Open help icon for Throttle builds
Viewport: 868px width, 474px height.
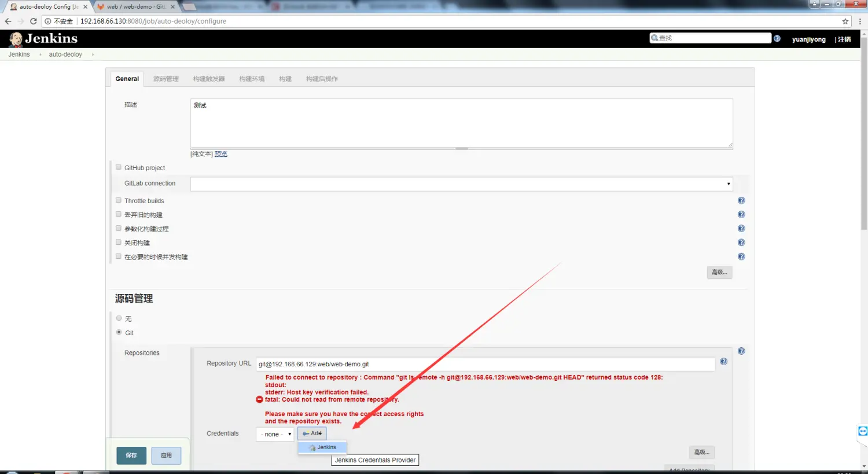741,200
